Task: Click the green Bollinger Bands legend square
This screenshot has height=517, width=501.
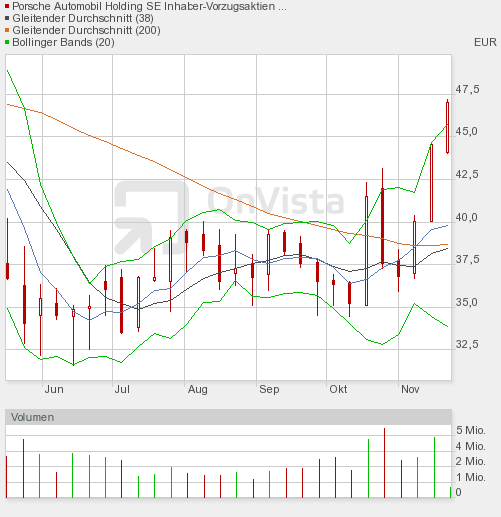Action: tap(7, 42)
